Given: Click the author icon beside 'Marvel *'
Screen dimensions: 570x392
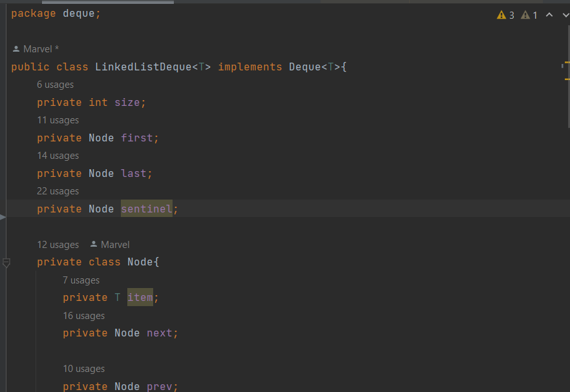Looking at the screenshot, I should click(x=16, y=49).
